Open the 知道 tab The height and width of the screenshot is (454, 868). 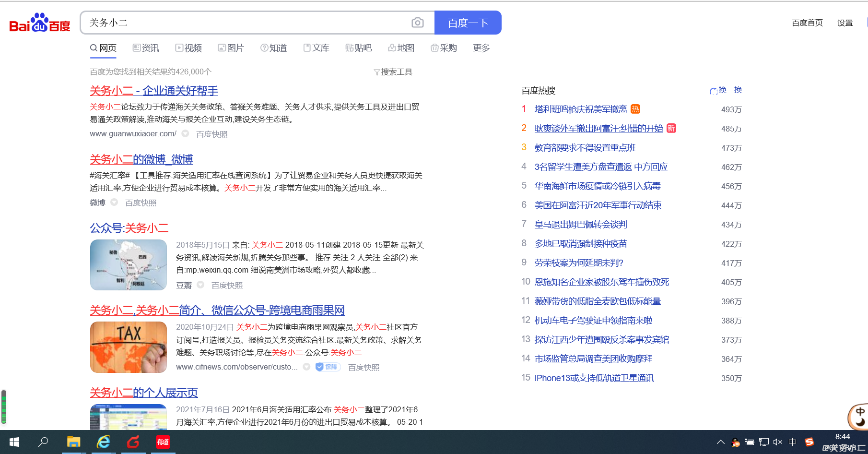(x=273, y=48)
